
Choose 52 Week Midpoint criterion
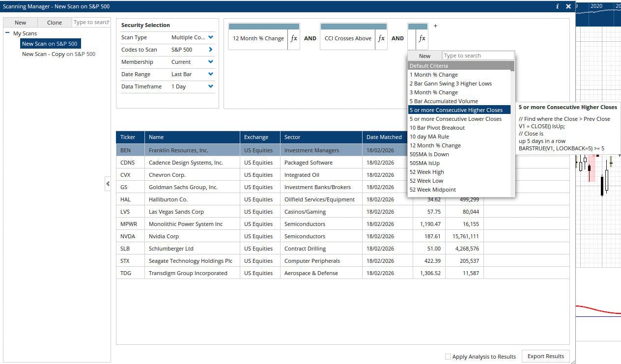click(x=459, y=190)
